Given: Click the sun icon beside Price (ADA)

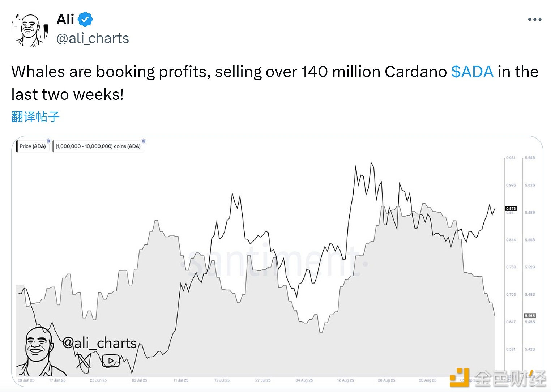Looking at the screenshot, I should (48, 141).
